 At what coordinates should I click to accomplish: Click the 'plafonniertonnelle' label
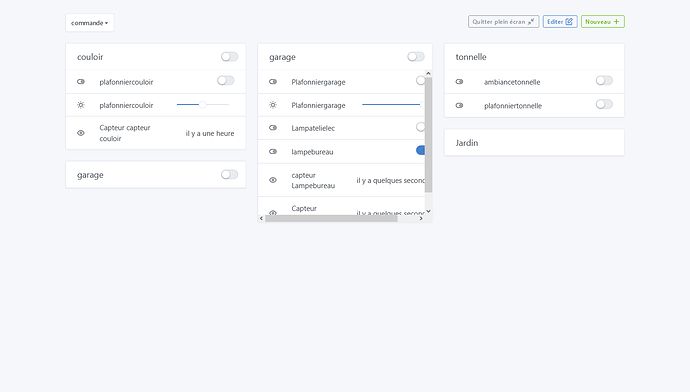point(513,106)
